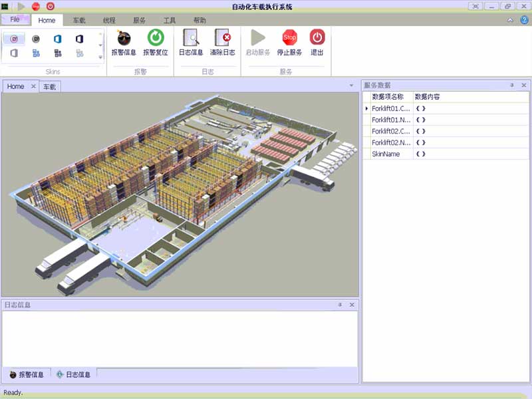Open the document tab list dropdown arrow

351,86
